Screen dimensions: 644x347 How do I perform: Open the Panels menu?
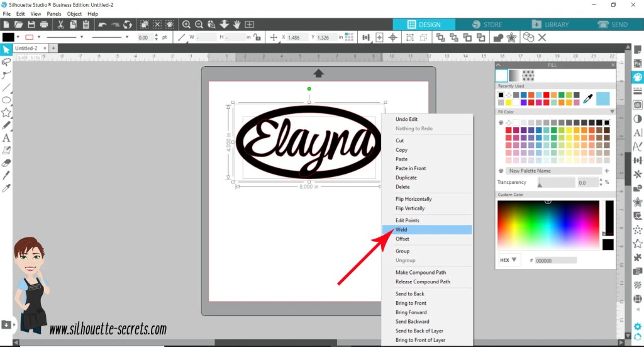(x=54, y=14)
